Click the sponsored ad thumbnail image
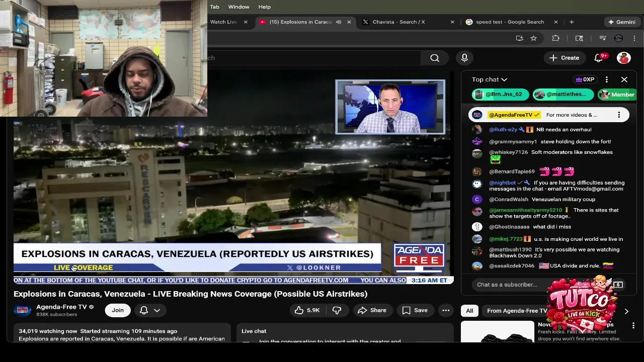Viewport: 644px width, 362px height. 497,332
